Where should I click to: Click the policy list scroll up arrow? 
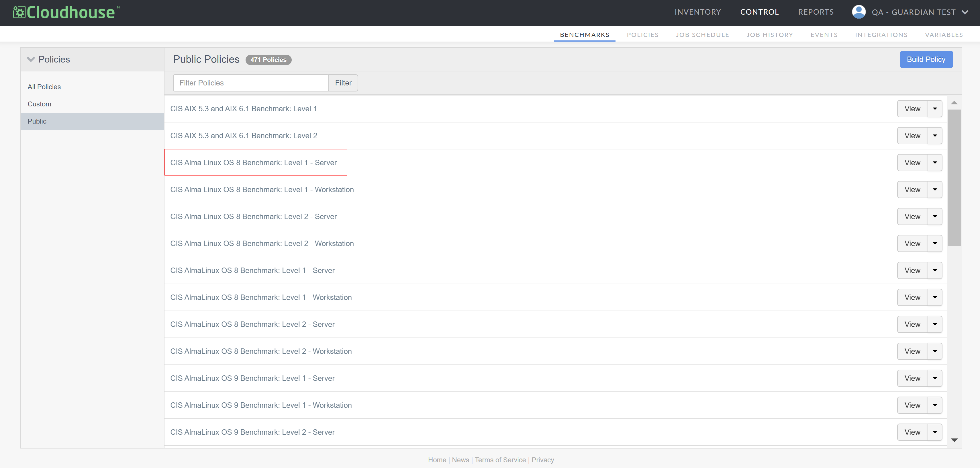(x=954, y=103)
